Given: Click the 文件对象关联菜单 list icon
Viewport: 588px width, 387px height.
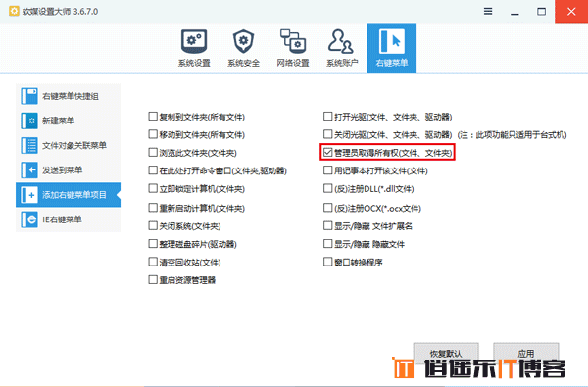Looking at the screenshot, I should click(29, 146).
